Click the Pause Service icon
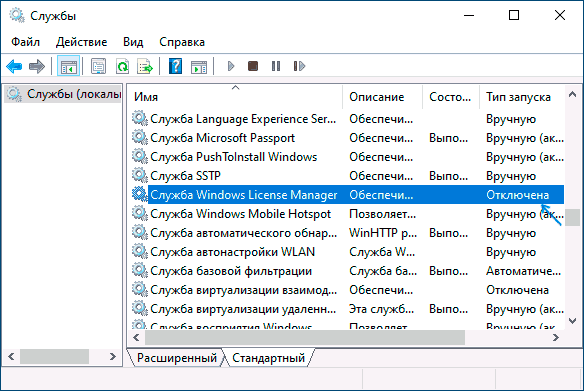Image resolution: width=584 pixels, height=391 pixels. (x=276, y=66)
